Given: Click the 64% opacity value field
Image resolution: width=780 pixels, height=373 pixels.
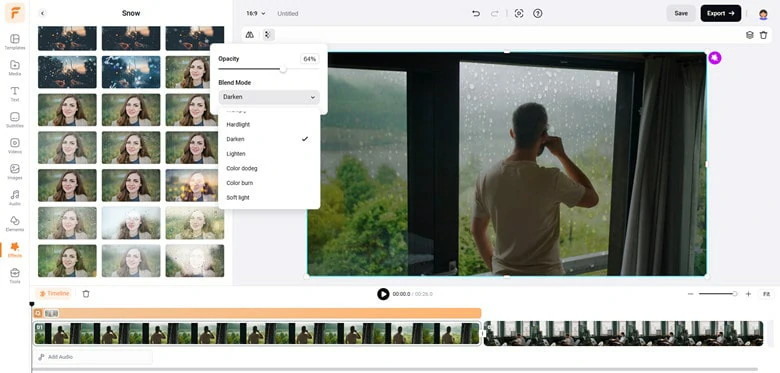Looking at the screenshot, I should [309, 59].
